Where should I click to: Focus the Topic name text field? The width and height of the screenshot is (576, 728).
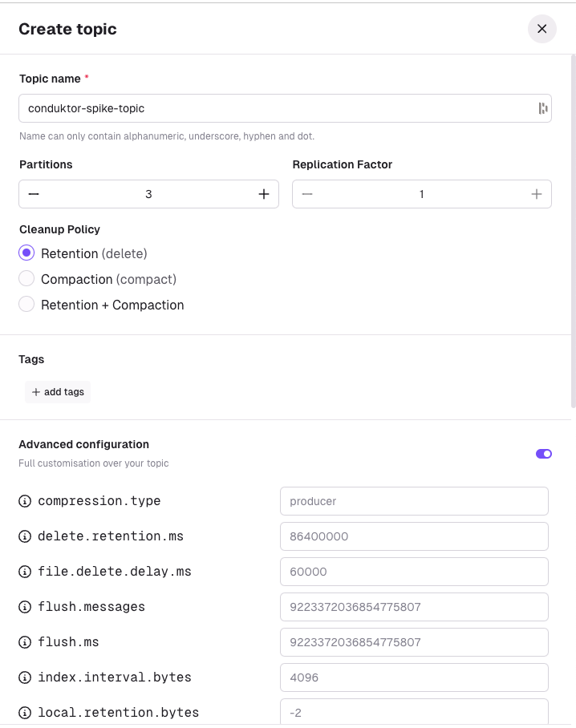285,108
